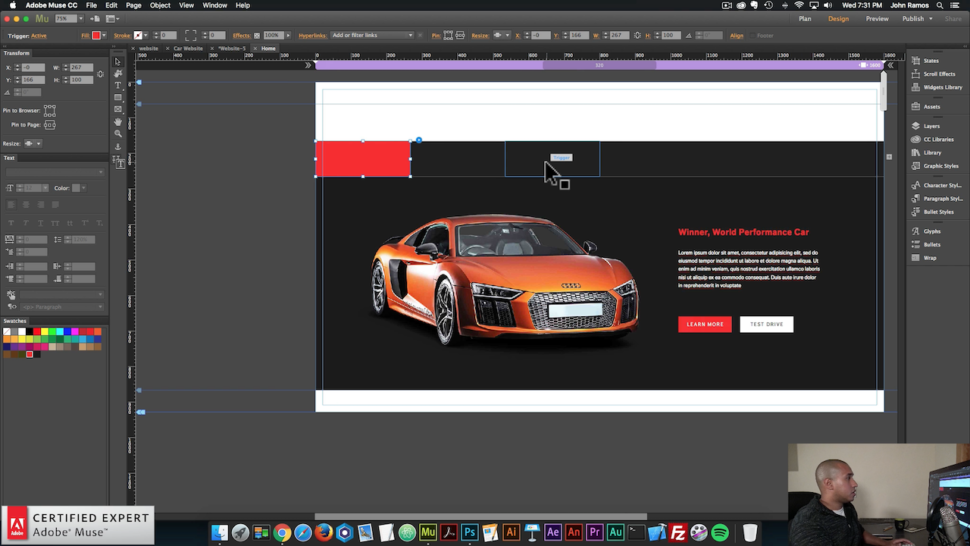Image resolution: width=970 pixels, height=546 pixels.
Task: Open the Align panel link
Action: click(x=736, y=36)
